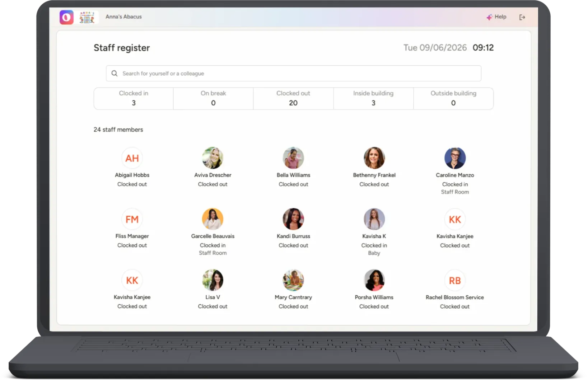
Task: Filter by the Clocked out tab
Action: click(x=293, y=98)
